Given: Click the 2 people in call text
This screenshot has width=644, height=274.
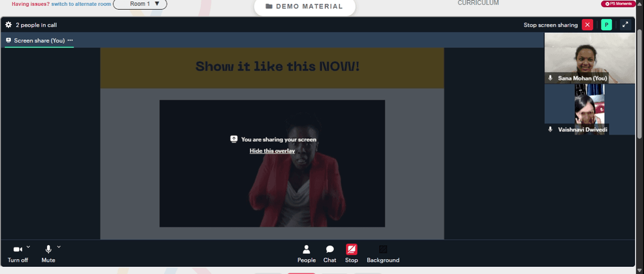Looking at the screenshot, I should 36,25.
